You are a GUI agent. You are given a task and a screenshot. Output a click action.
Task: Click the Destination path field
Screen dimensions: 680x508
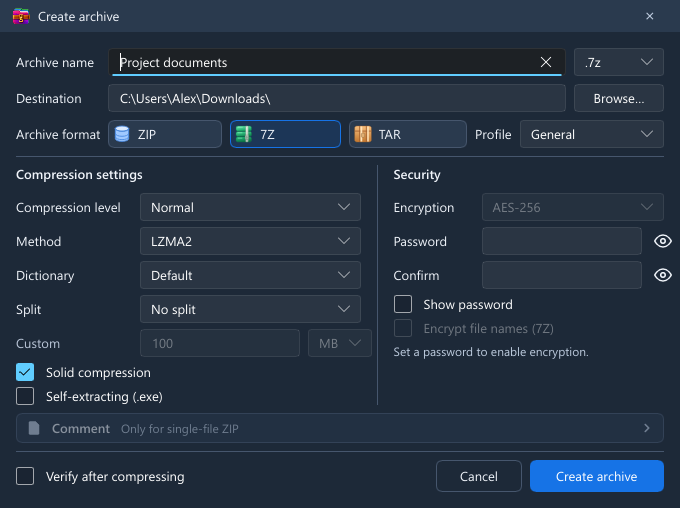click(337, 98)
